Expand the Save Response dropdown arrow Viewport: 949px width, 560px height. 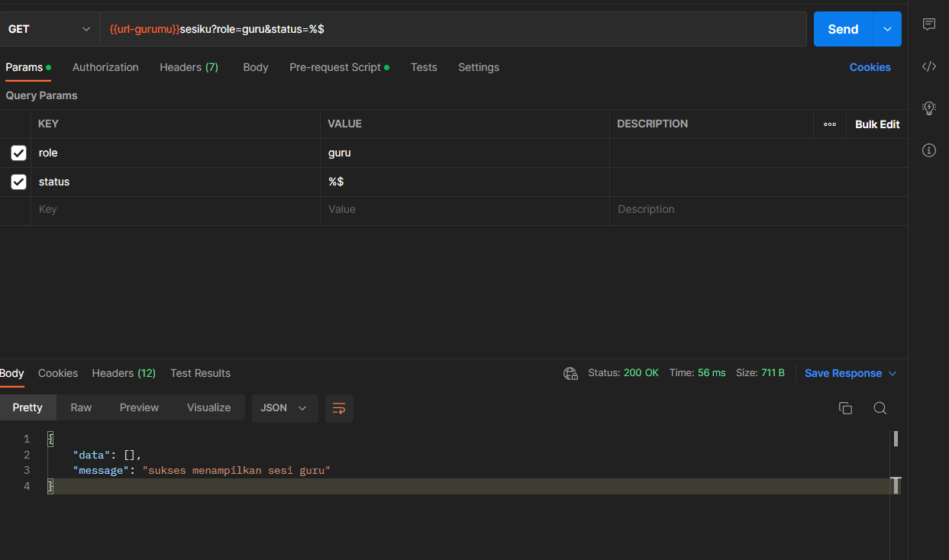tap(893, 374)
